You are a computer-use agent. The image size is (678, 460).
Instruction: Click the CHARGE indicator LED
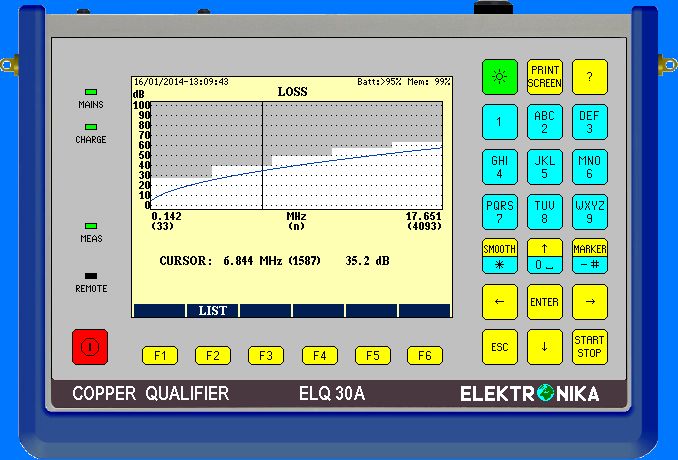(91, 127)
